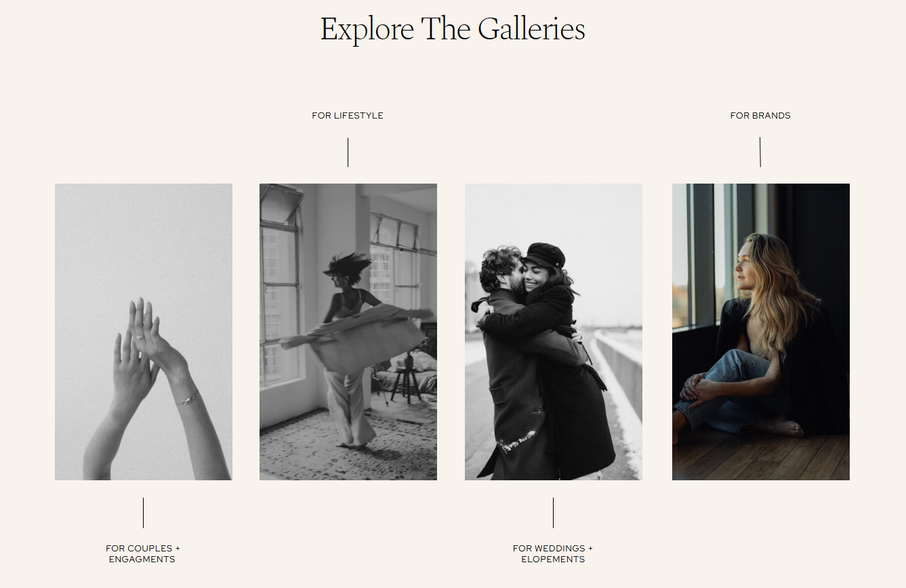Click the curly-haired man's head

coord(499,269)
